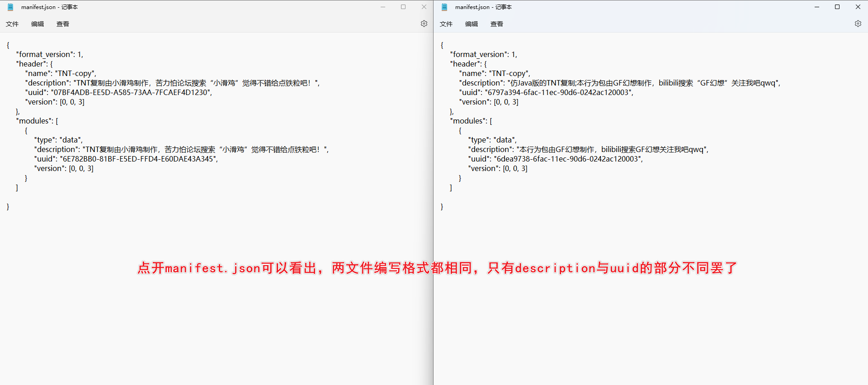Click "header": { line in left window
The image size is (868, 385).
point(34,64)
